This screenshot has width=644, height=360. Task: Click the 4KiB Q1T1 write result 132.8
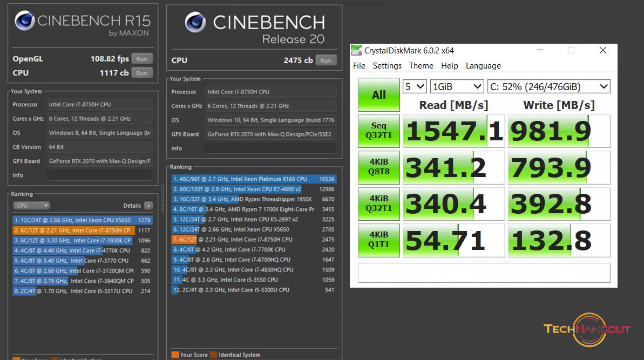pos(559,240)
